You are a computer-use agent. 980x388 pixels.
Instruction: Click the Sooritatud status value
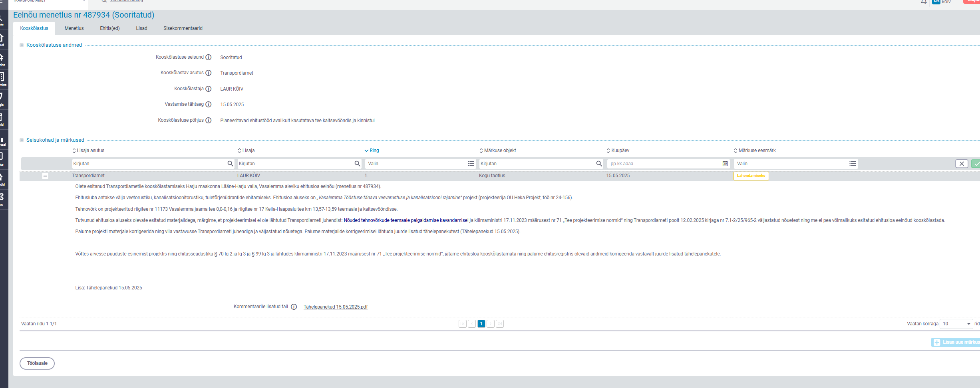pyautogui.click(x=231, y=57)
